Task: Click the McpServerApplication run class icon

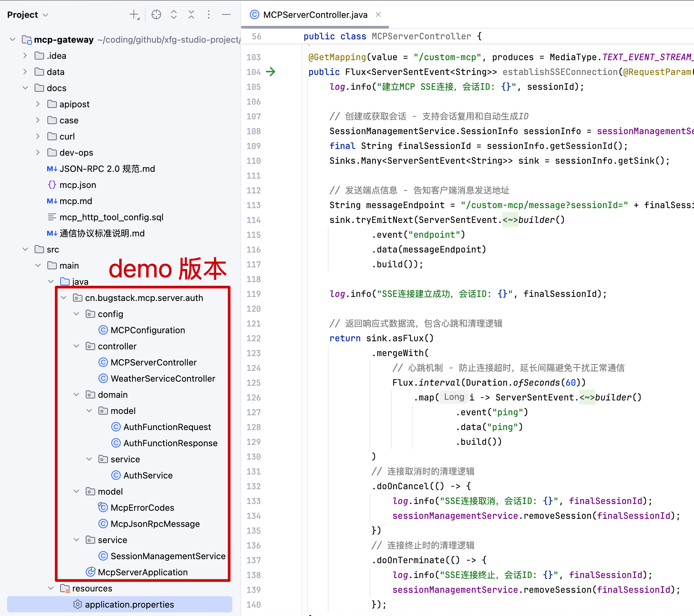Action: (x=90, y=572)
